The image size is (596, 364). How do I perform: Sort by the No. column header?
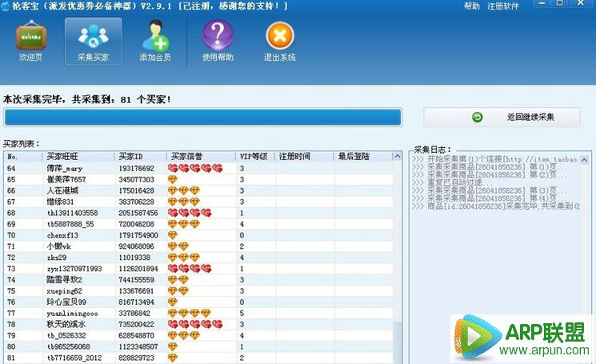point(23,156)
